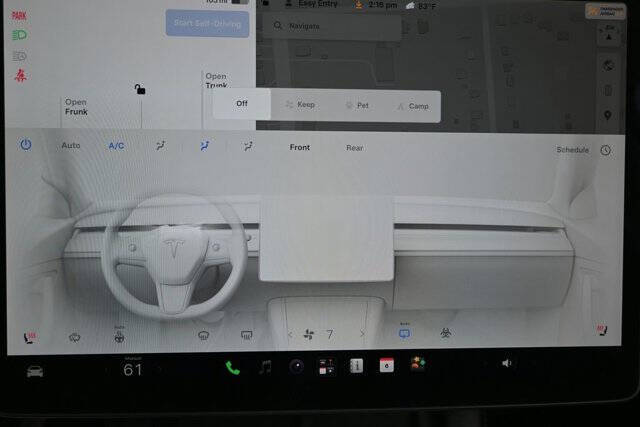Toggle rear window defrost

[247, 335]
